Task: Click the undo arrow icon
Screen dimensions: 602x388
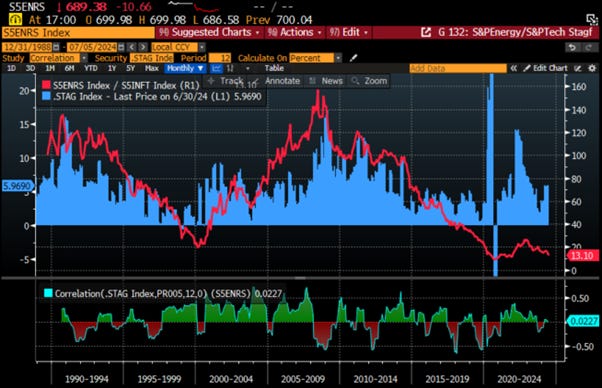Action: click(x=572, y=47)
